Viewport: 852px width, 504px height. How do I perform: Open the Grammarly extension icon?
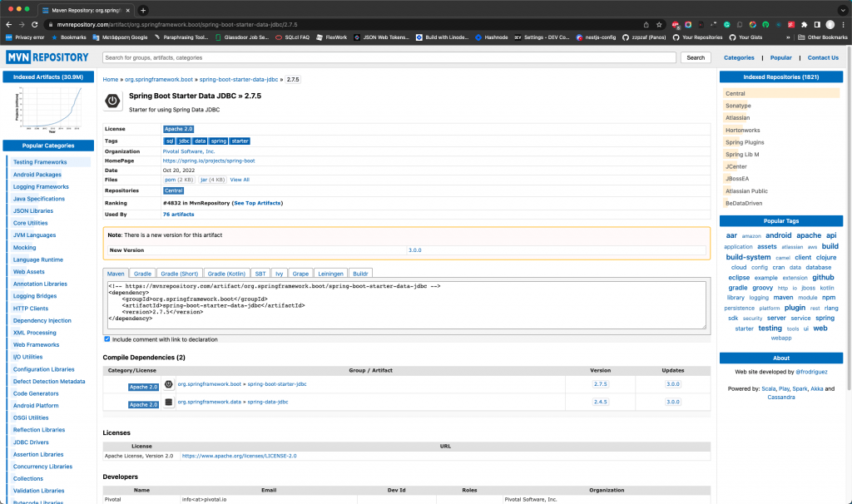(x=726, y=24)
